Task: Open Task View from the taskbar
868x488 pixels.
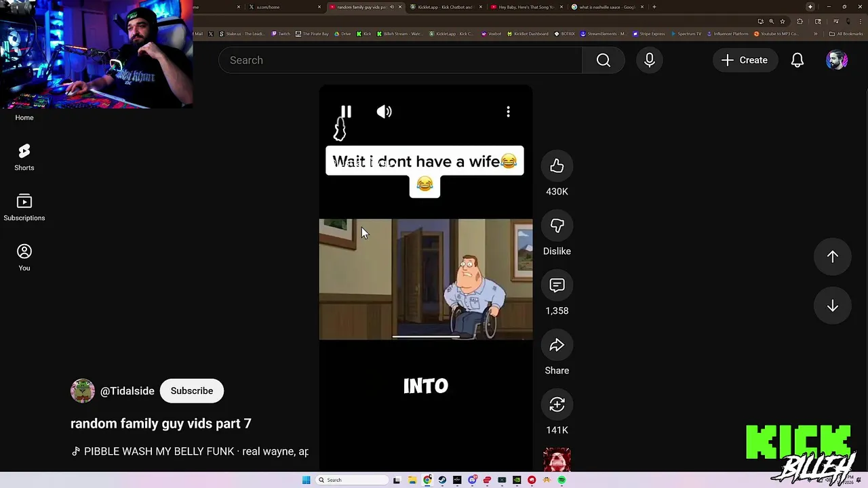Action: [x=397, y=480]
